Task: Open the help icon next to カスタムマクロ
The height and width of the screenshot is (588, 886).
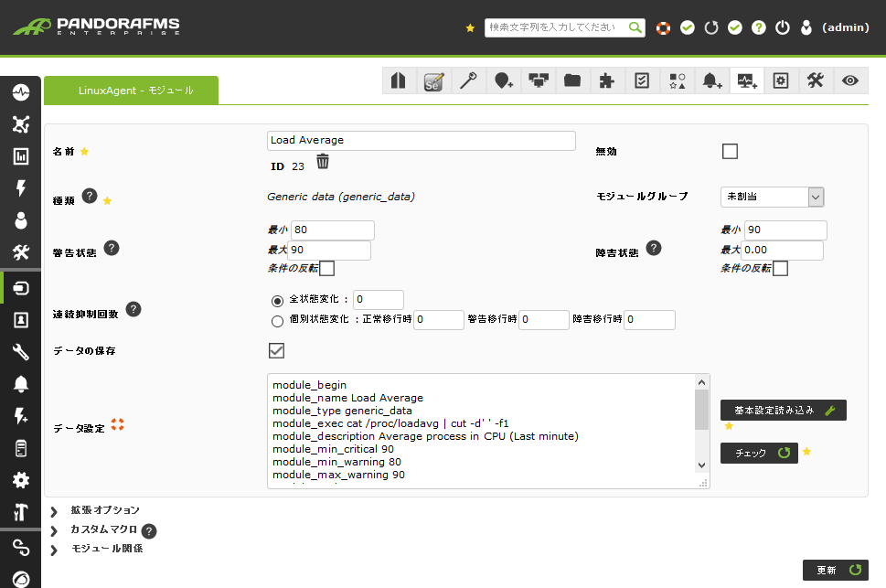Action: coord(149,531)
